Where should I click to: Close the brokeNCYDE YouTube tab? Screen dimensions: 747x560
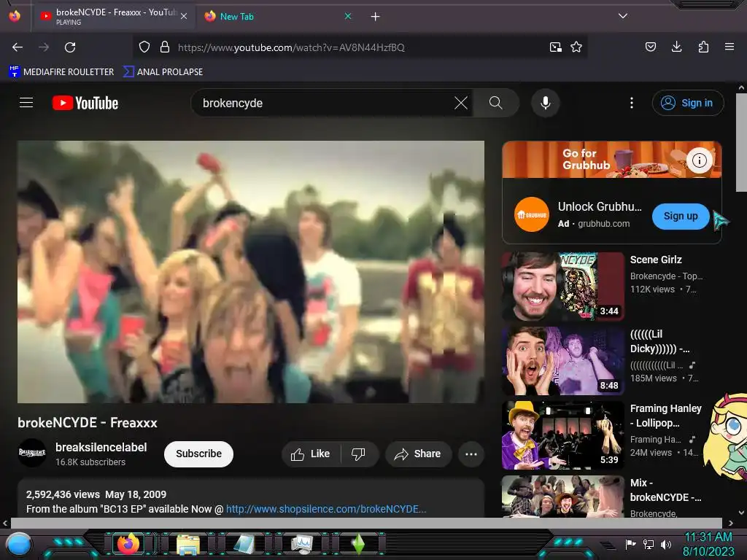click(x=184, y=16)
